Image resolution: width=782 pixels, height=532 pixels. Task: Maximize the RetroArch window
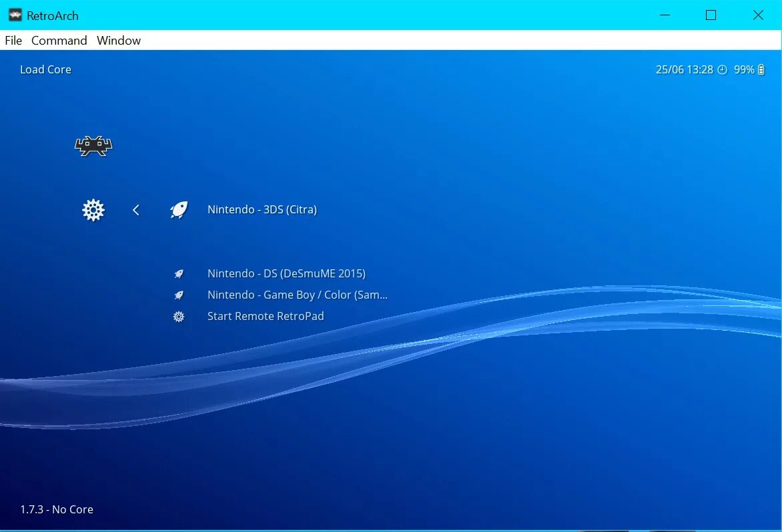pyautogui.click(x=711, y=15)
